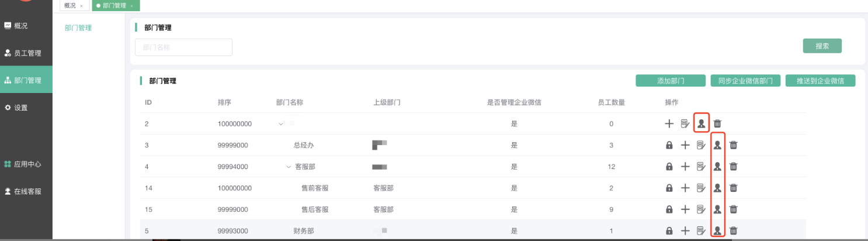Click the member icon in the 总经办 row
Image resolution: width=868 pixels, height=241 pixels.
click(717, 145)
